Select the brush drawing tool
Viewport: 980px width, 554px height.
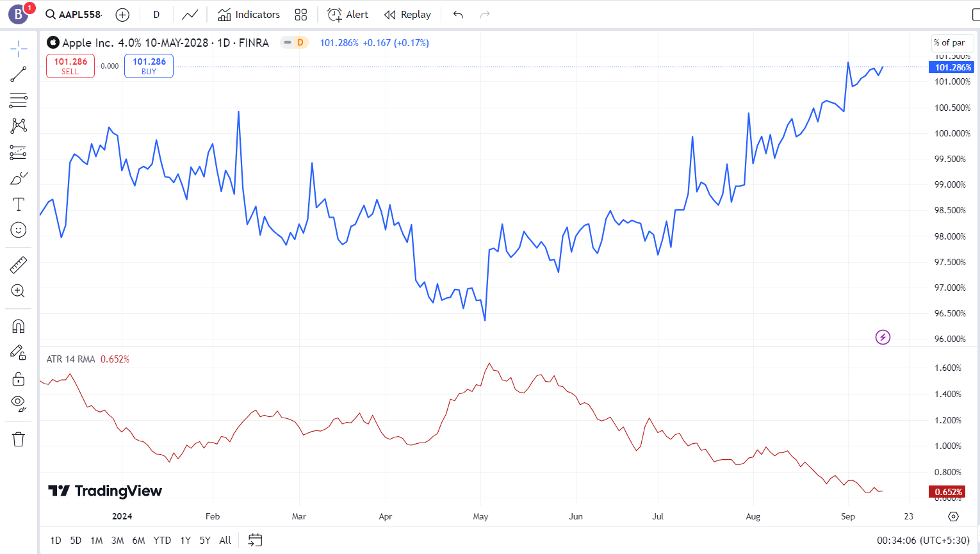(x=19, y=179)
